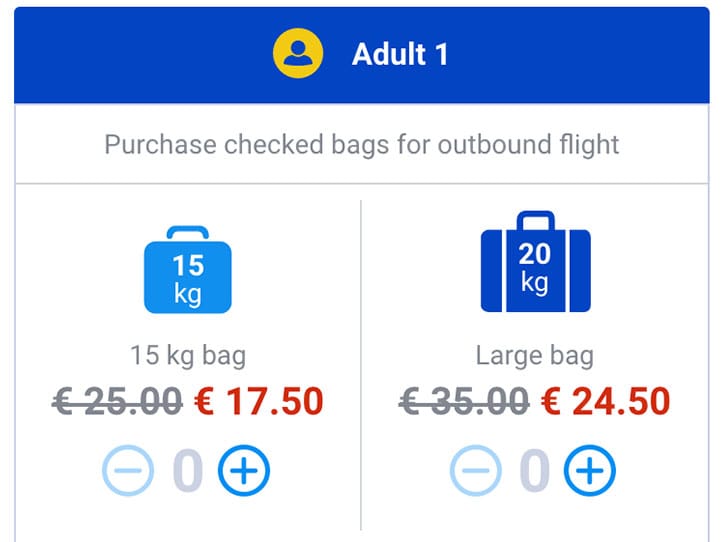Click empty space below the 15 kg stepper

[187, 520]
